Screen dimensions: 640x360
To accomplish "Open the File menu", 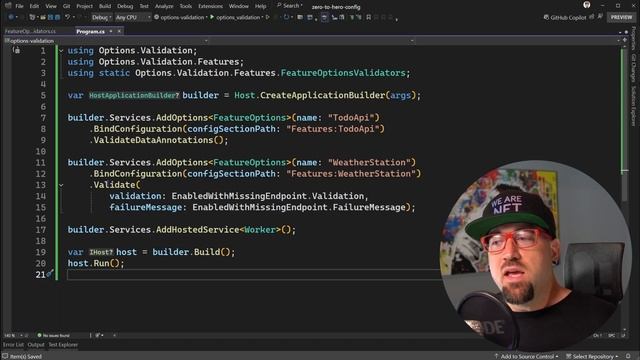I will pos(19,6).
